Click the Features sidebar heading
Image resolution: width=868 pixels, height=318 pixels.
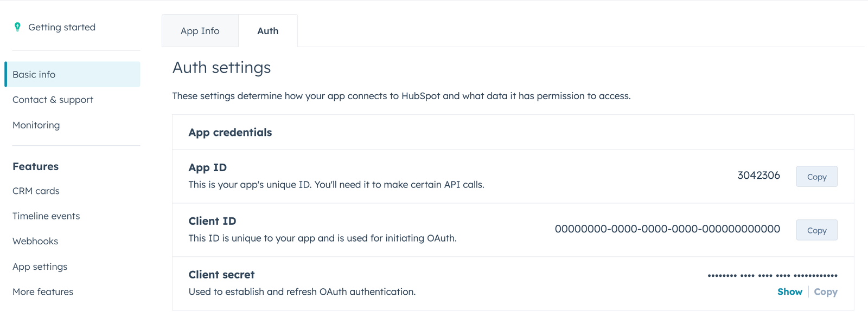pyautogui.click(x=35, y=166)
